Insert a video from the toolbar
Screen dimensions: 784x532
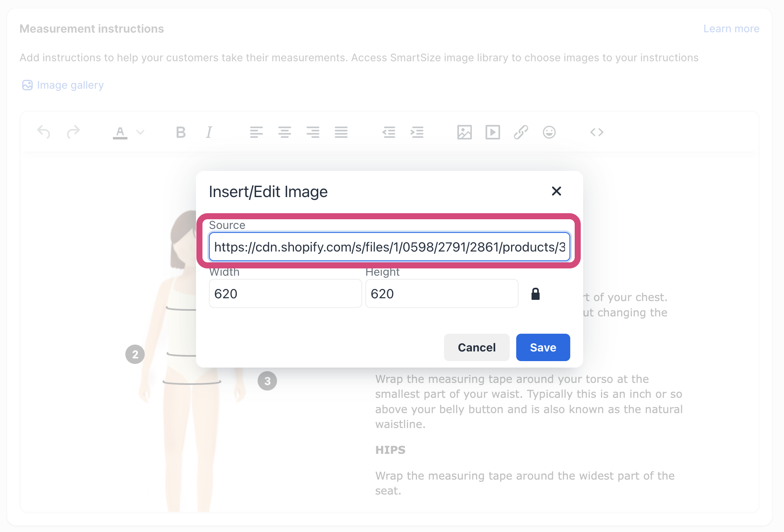(x=493, y=132)
